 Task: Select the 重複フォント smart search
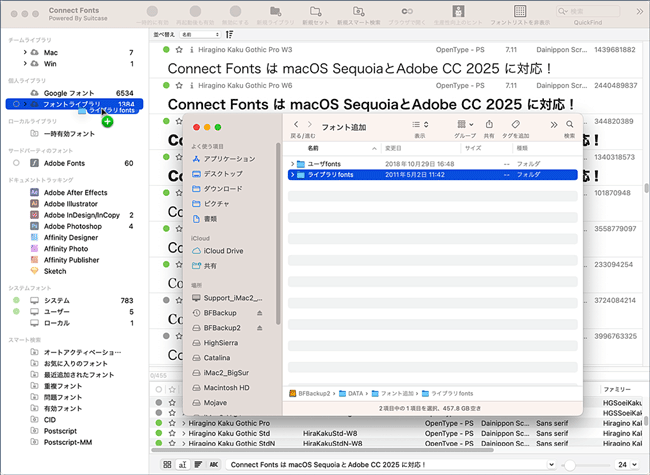(63, 386)
